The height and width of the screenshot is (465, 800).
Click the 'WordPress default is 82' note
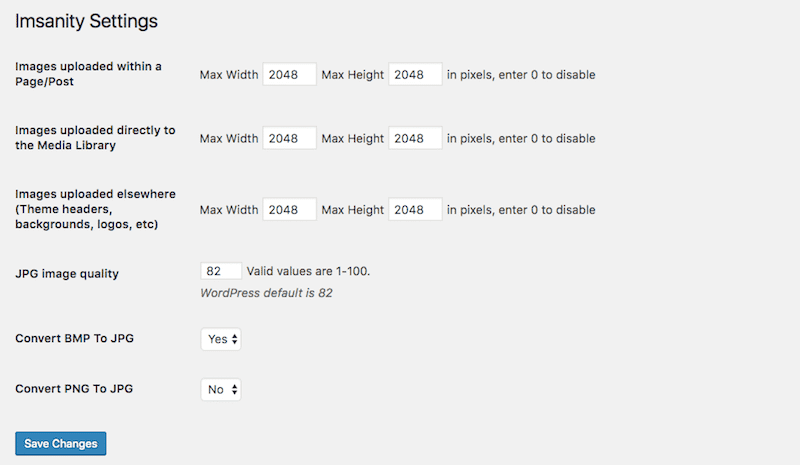tap(266, 293)
